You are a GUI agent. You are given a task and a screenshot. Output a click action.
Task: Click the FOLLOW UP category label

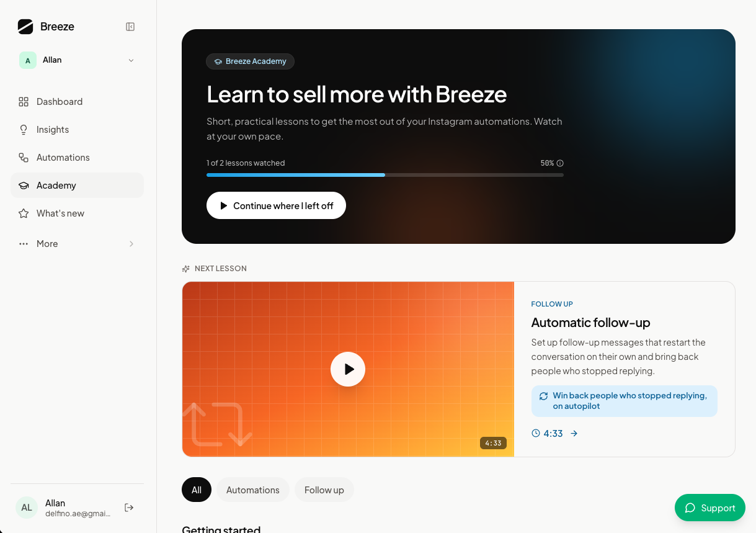tap(552, 304)
